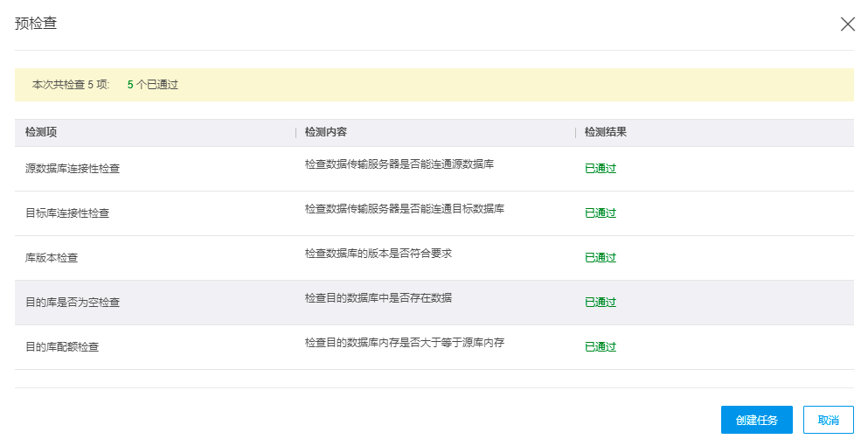
Task: Select the 源数据库连接性检查 row label
Action: tap(73, 169)
